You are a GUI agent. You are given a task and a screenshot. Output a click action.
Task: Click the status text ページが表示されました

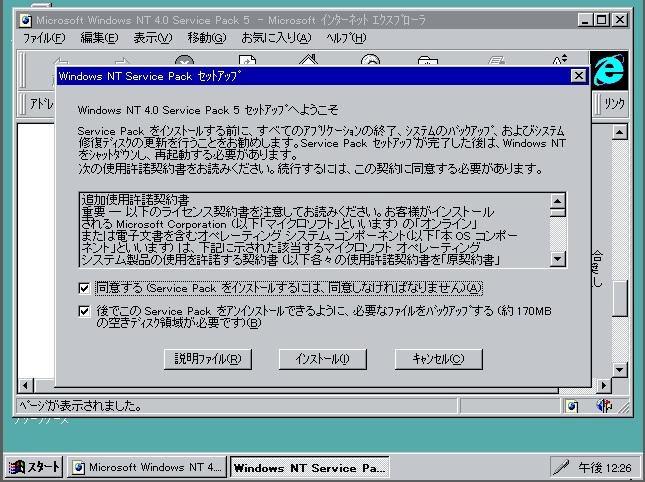click(80, 406)
